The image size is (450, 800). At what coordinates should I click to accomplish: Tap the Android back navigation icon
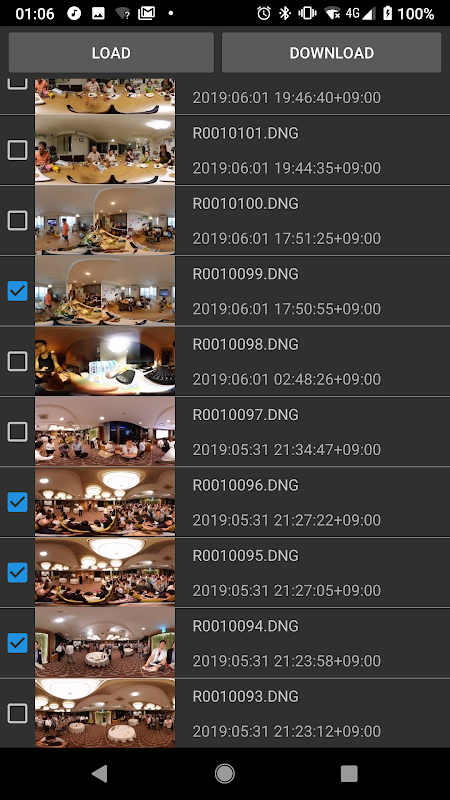pos(99,773)
